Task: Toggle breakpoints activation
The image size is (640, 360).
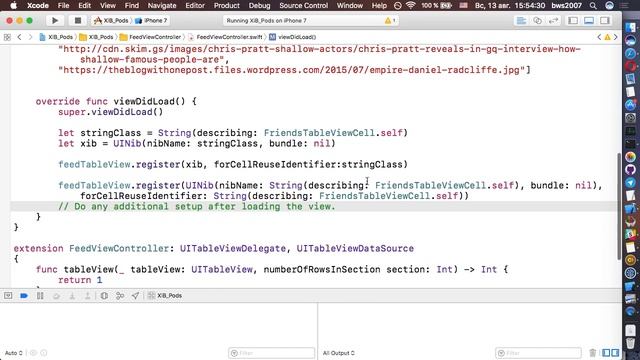Action: (x=24, y=296)
